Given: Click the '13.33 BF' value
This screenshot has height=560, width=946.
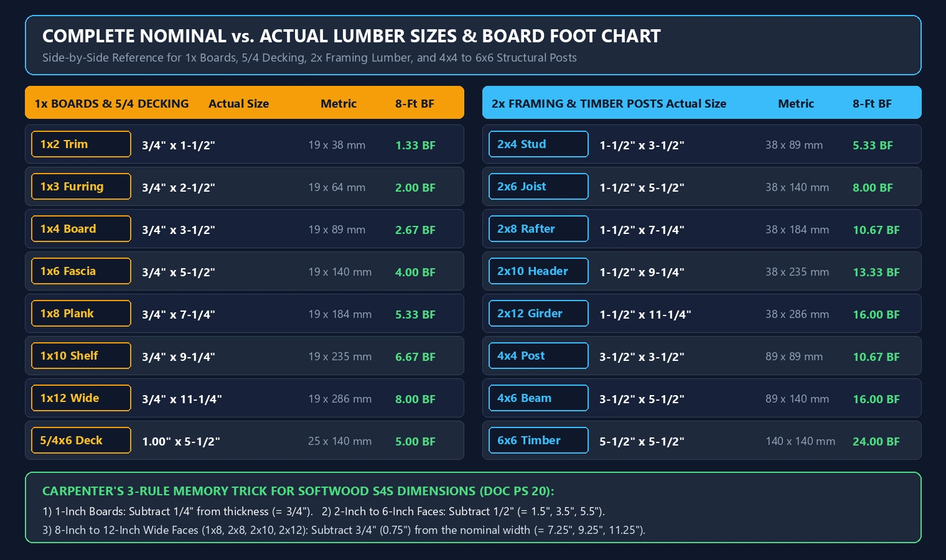Looking at the screenshot, I should tap(876, 272).
